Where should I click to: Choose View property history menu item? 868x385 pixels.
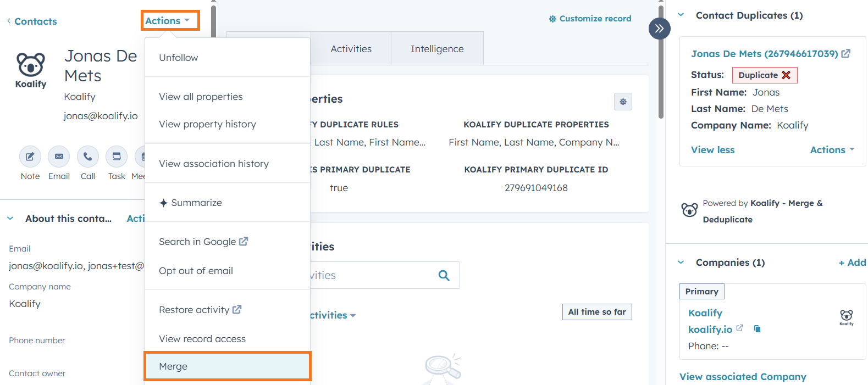tap(207, 124)
